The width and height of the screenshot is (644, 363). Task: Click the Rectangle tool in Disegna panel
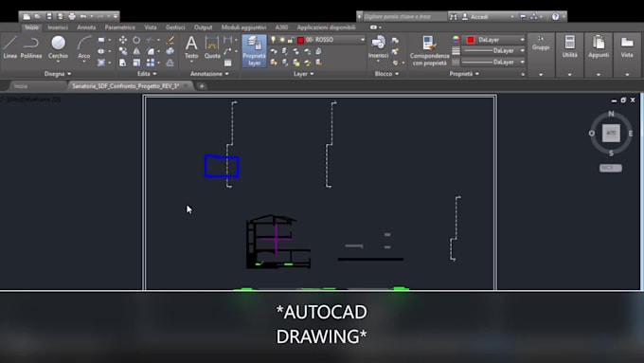pyautogui.click(x=101, y=40)
